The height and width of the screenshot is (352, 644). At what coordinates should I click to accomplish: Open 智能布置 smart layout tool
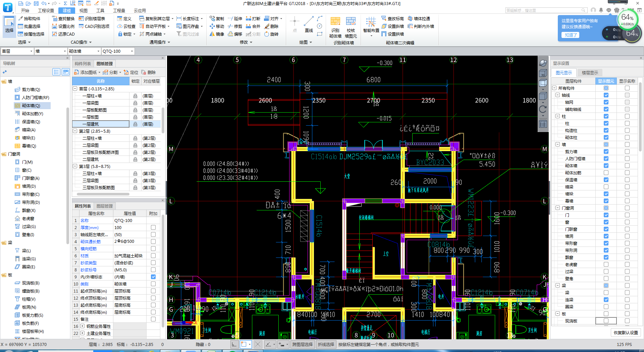point(371,27)
